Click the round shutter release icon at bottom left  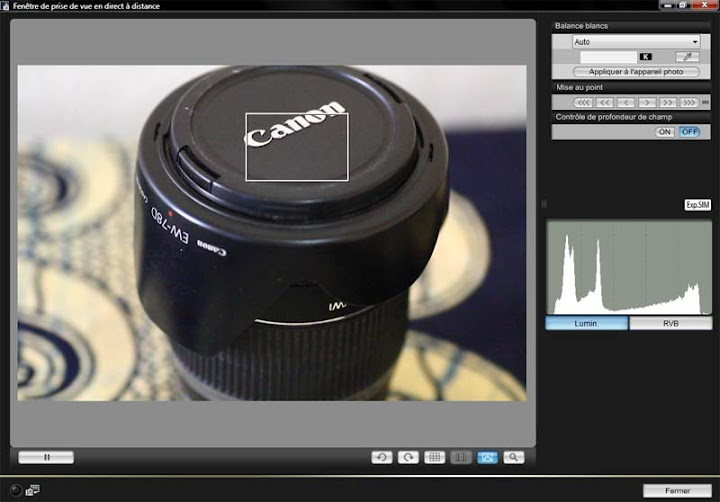pyautogui.click(x=16, y=491)
